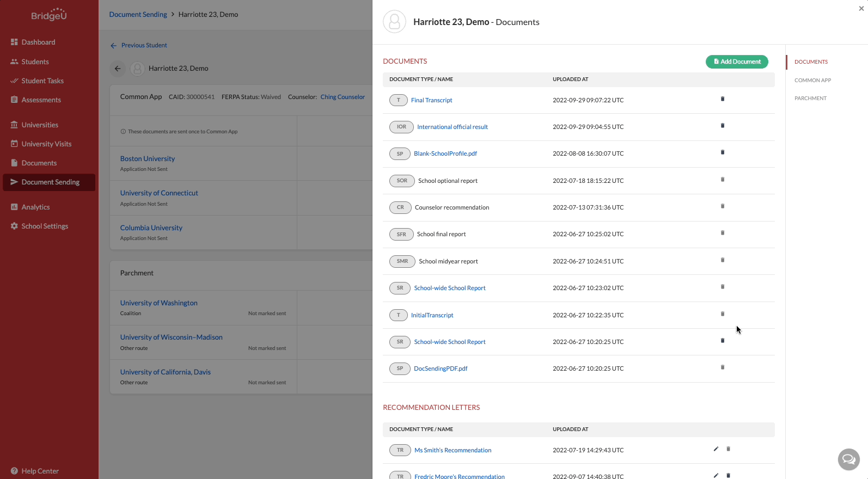Click the IOR document type badge
Screen dimensions: 868x479
[x=401, y=127]
